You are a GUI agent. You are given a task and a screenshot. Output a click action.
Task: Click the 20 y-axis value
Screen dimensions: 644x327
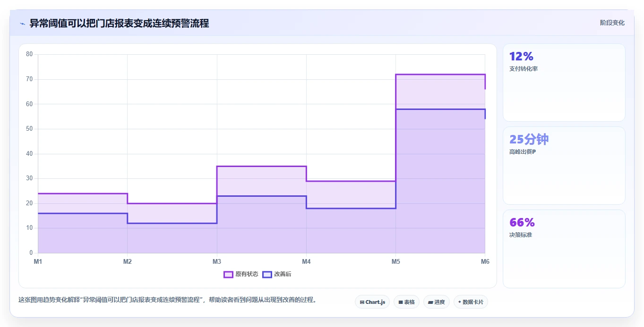29,203
